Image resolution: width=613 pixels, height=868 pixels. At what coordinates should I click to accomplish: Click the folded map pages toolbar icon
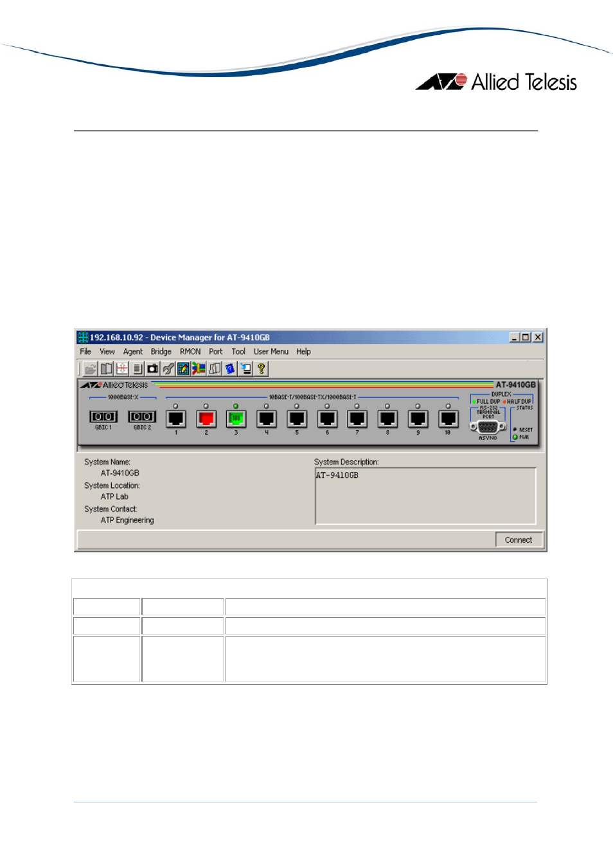[x=215, y=368]
